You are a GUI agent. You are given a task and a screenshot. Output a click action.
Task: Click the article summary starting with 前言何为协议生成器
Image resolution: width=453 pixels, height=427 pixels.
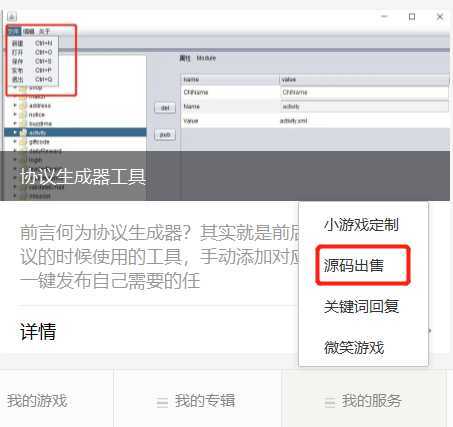coord(159,256)
